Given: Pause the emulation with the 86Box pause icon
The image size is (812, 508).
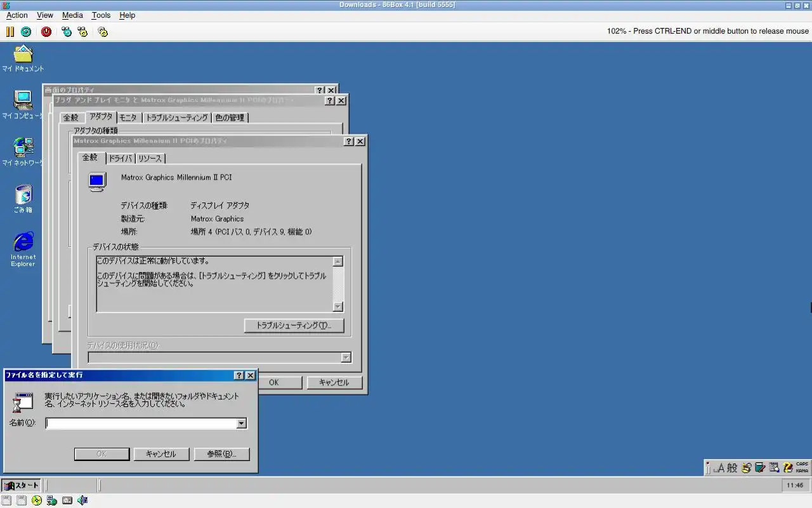Looking at the screenshot, I should click(x=10, y=31).
